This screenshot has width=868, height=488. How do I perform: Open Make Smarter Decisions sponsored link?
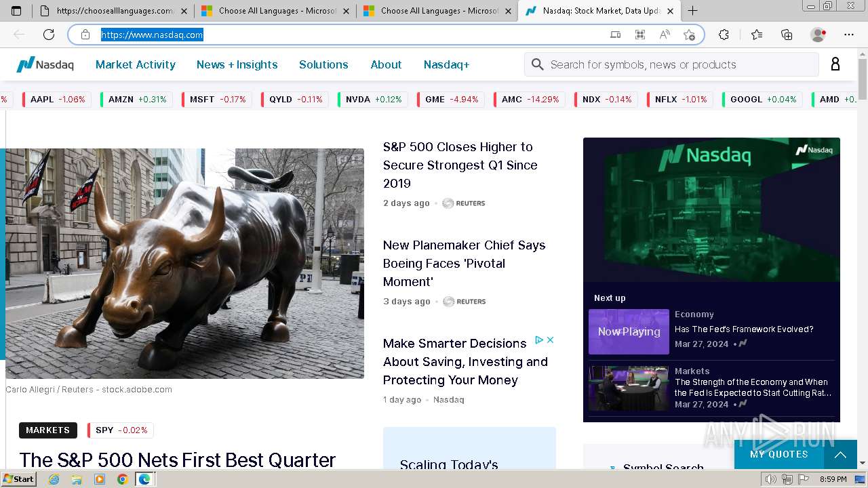[465, 362]
